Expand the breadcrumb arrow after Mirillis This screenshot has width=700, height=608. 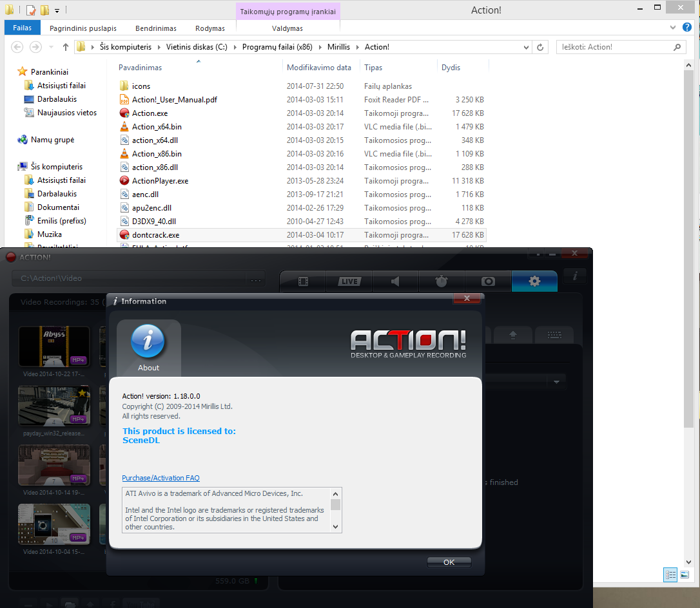pos(358,47)
